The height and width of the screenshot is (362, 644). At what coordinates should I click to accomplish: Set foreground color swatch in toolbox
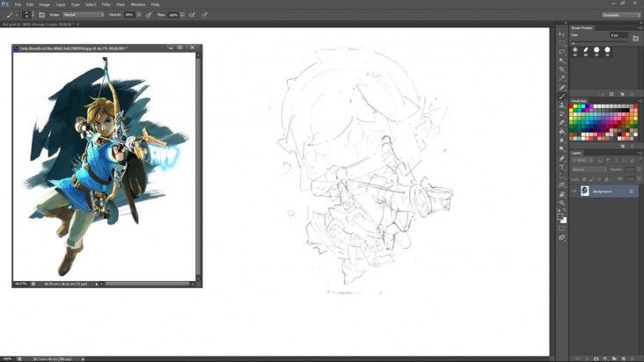pyautogui.click(x=560, y=216)
